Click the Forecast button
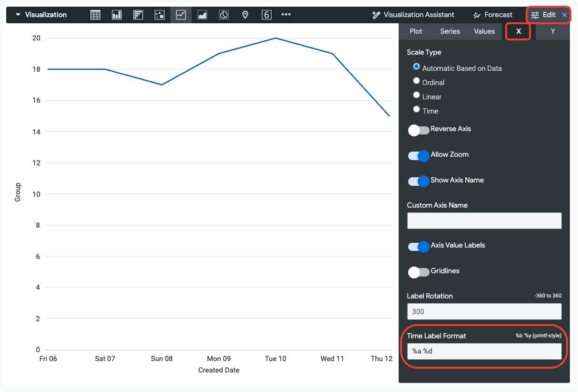 tap(493, 15)
